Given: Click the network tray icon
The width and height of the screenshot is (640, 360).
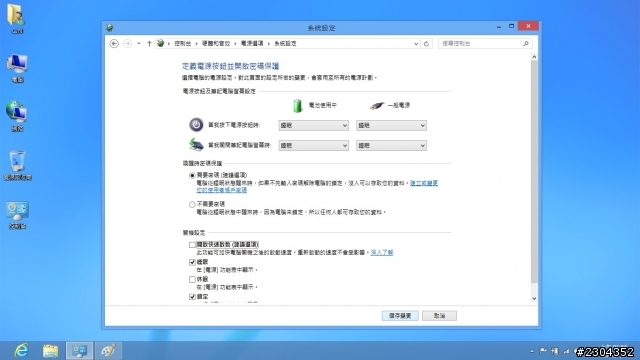Looking at the screenshot, I should click(567, 351).
